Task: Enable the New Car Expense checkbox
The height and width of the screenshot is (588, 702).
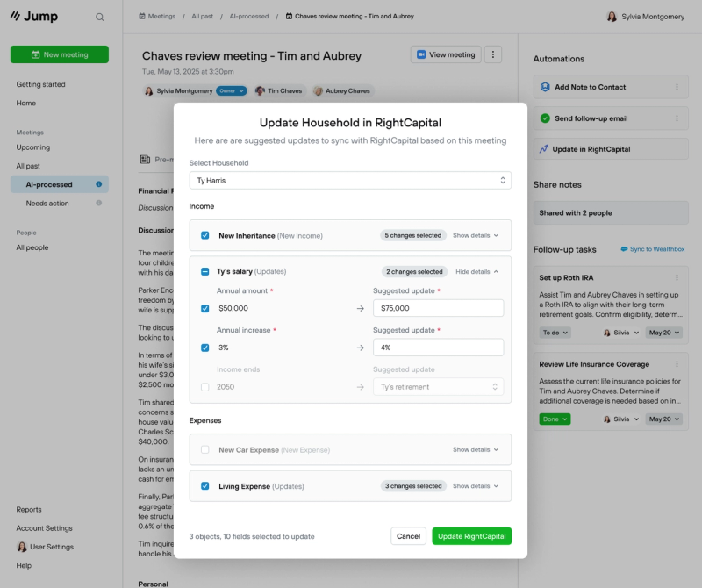Action: 205,449
